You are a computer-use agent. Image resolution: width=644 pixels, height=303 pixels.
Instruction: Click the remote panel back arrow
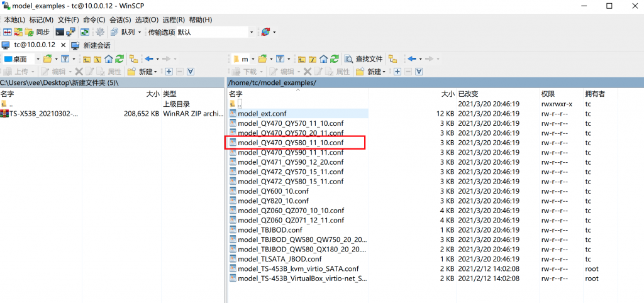pyautogui.click(x=411, y=59)
